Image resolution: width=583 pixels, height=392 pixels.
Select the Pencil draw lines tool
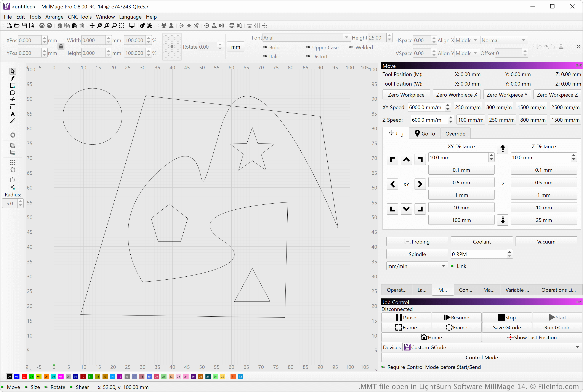[x=13, y=78]
